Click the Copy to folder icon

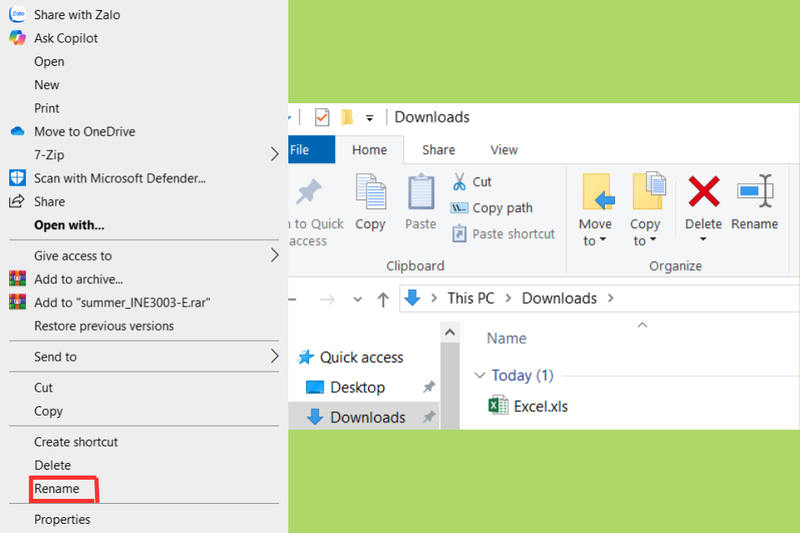[x=649, y=191]
